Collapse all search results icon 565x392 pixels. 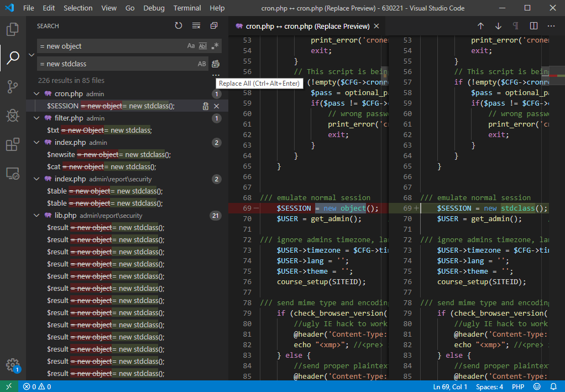click(213, 26)
